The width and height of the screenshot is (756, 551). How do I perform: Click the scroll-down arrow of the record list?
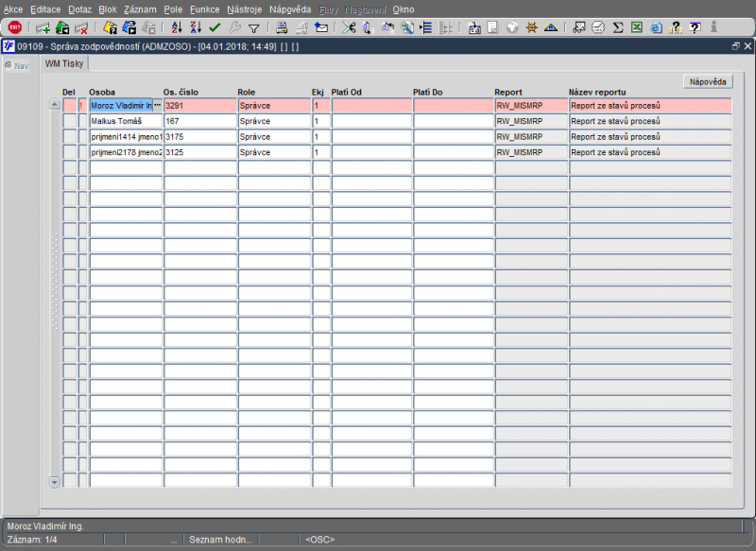coord(55,482)
